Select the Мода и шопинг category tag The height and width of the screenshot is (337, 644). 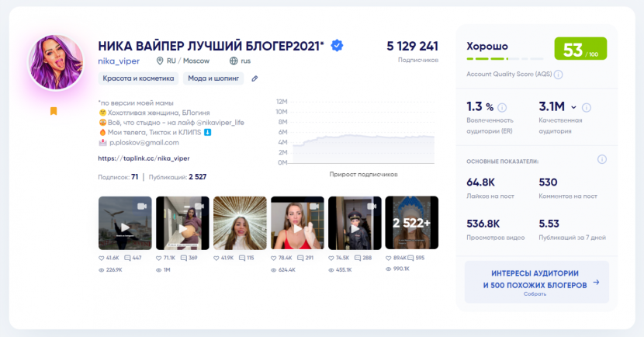[x=214, y=78]
